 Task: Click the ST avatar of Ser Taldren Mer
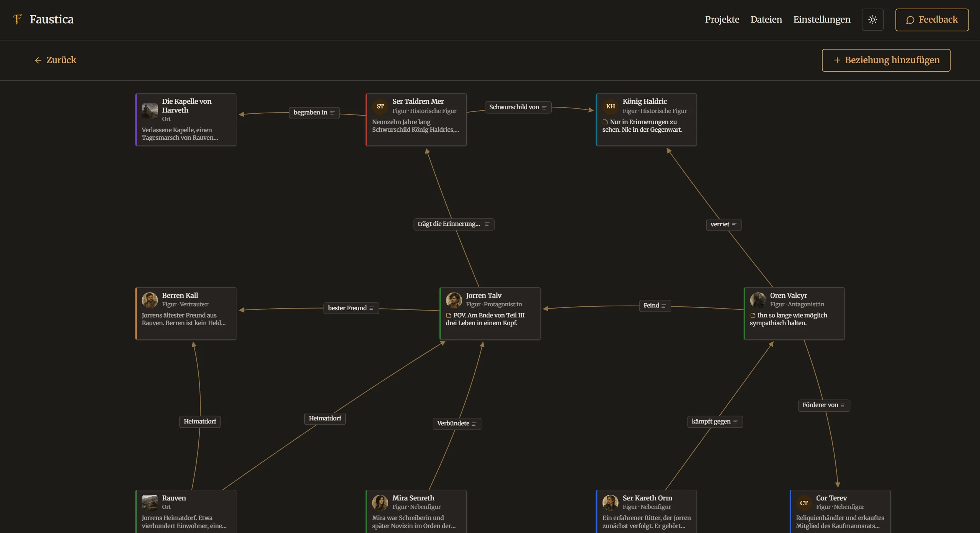point(380,106)
